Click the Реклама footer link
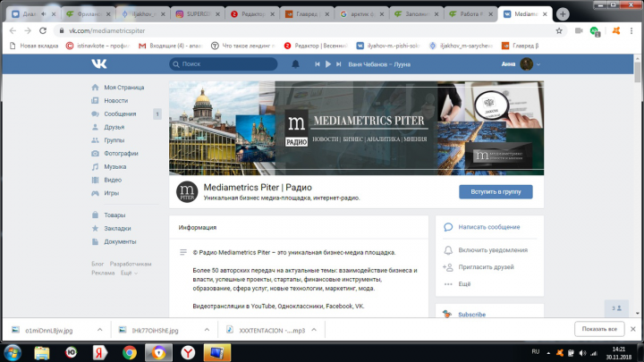Screen dimensions: 644x362 (x=103, y=273)
